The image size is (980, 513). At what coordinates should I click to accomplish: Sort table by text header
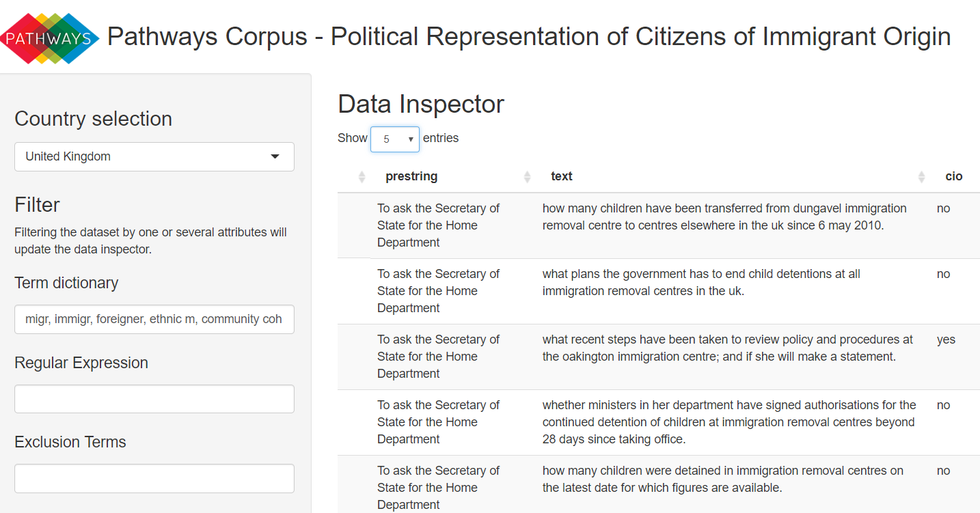click(x=561, y=176)
